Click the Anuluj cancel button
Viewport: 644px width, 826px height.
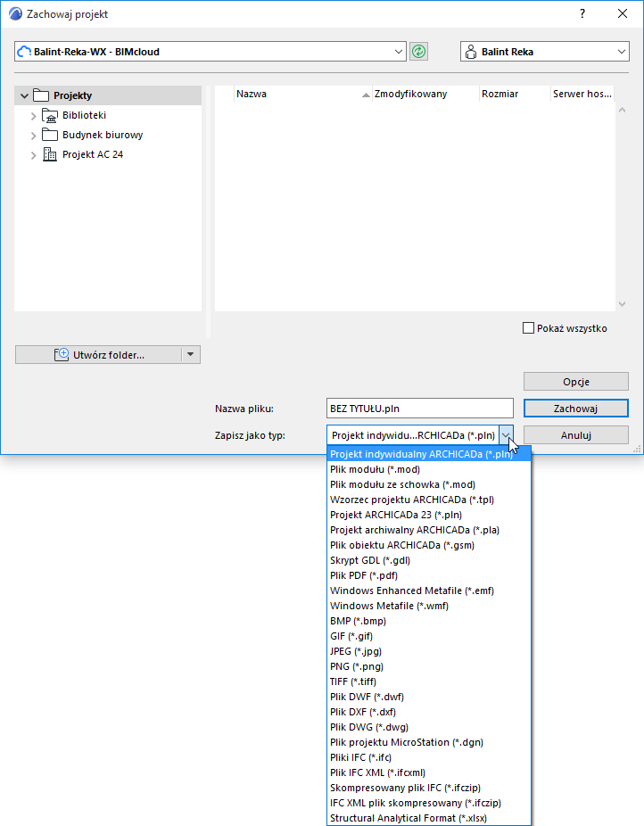click(575, 435)
